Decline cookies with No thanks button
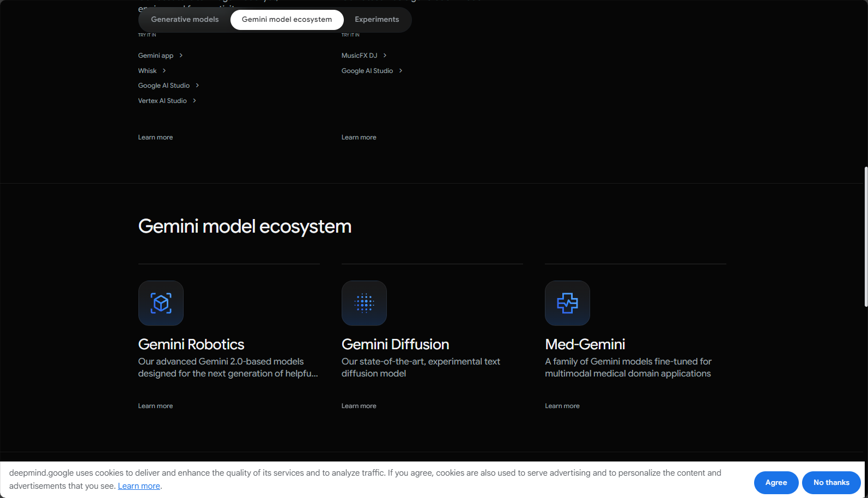868x498 pixels. point(831,483)
